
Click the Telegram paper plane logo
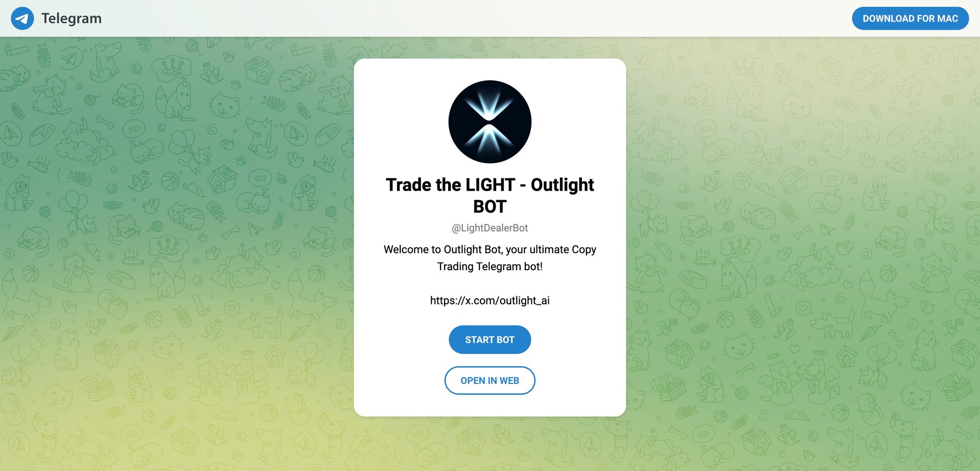click(x=22, y=18)
